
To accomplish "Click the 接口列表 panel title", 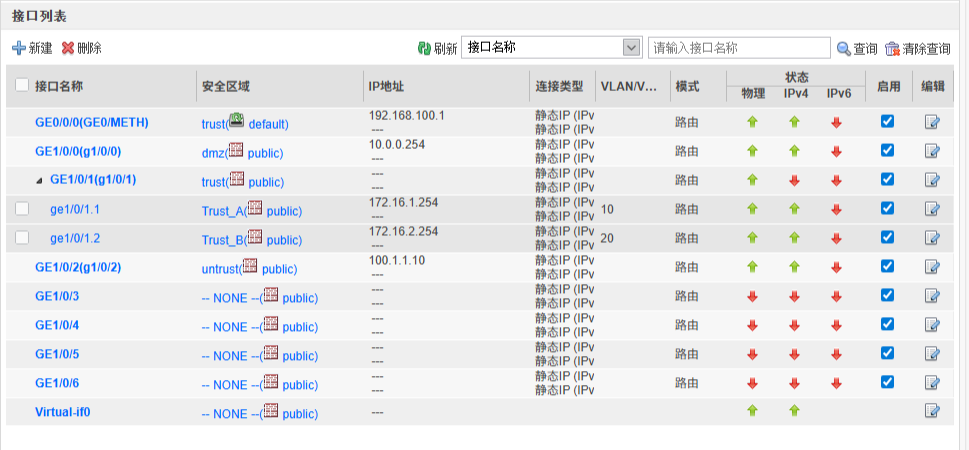I will click(x=40, y=15).
